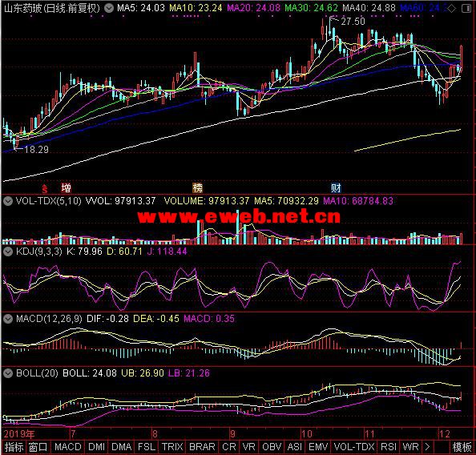
Task: Click the 27.50 high price label
Action: [353, 22]
